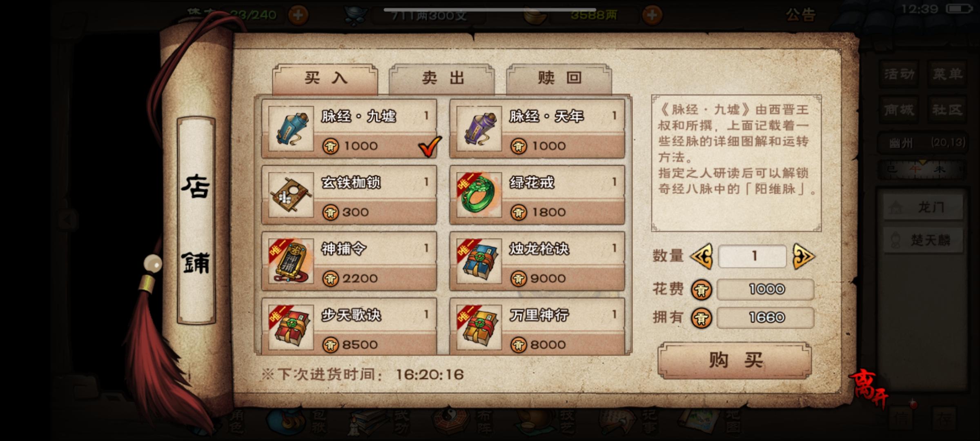Tap the red 离开 leave icon
This screenshot has width=980, height=441.
(869, 389)
